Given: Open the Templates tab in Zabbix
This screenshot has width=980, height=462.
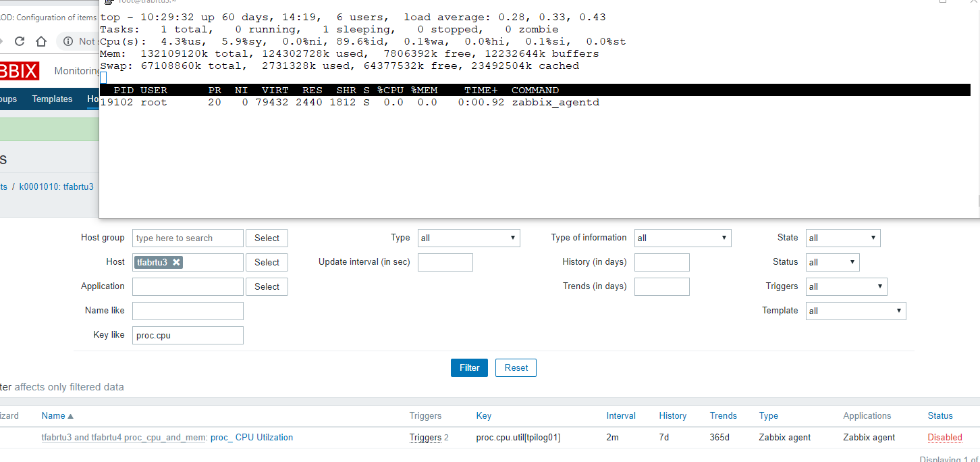Looking at the screenshot, I should click(52, 99).
